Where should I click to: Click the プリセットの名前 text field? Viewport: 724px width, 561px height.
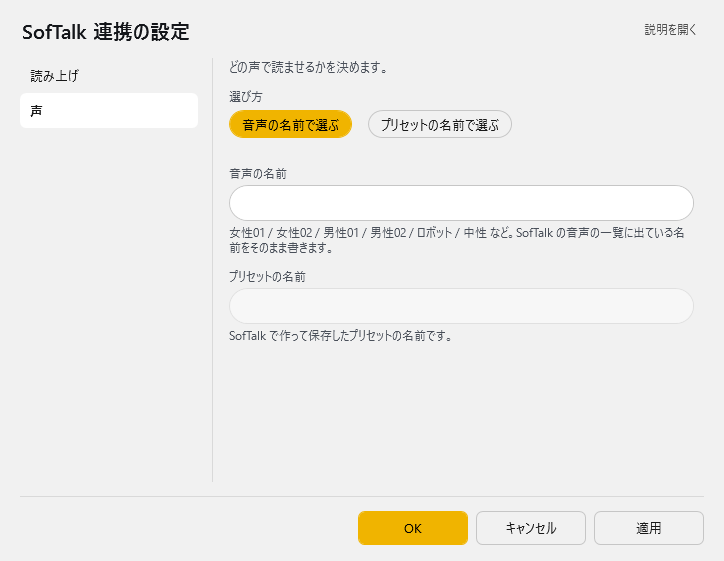tap(461, 306)
